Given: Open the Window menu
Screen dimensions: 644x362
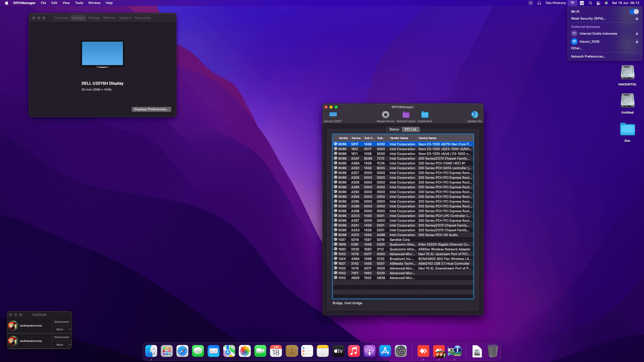Looking at the screenshot, I should click(94, 3).
